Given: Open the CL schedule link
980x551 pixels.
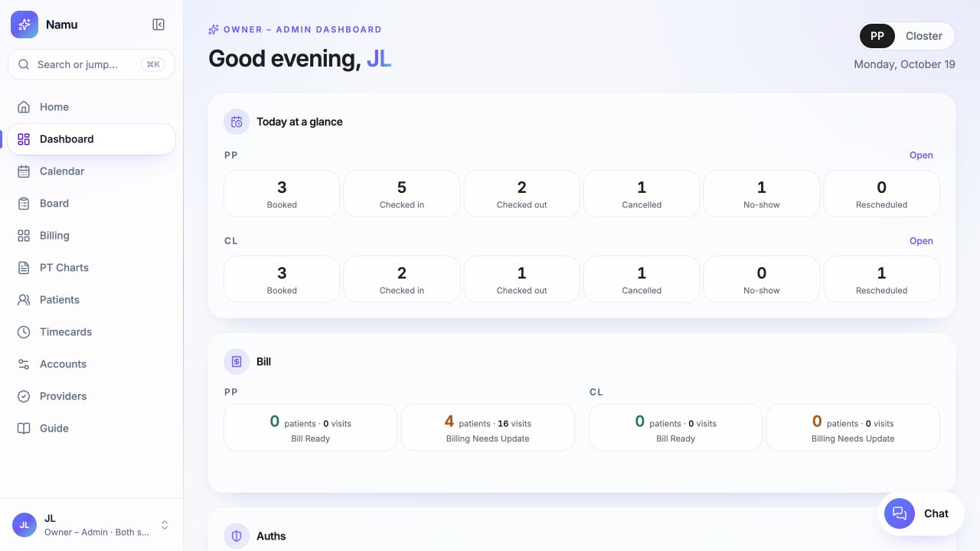Looking at the screenshot, I should click(921, 241).
